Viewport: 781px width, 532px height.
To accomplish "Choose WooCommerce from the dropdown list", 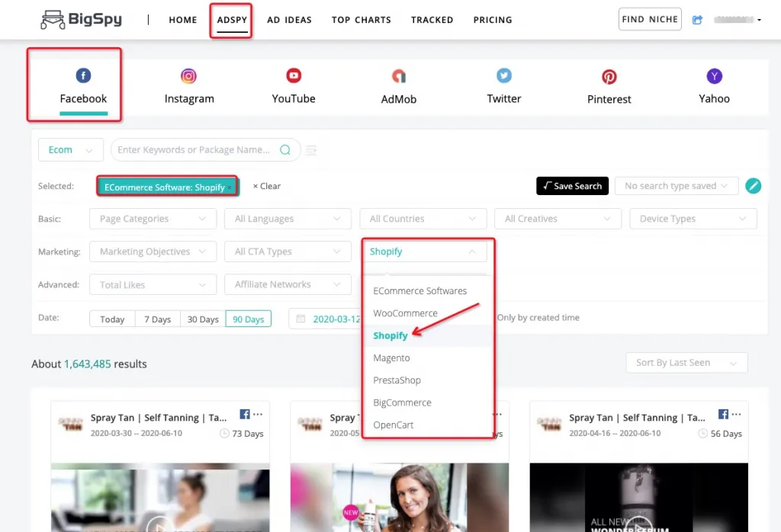I will [x=405, y=313].
